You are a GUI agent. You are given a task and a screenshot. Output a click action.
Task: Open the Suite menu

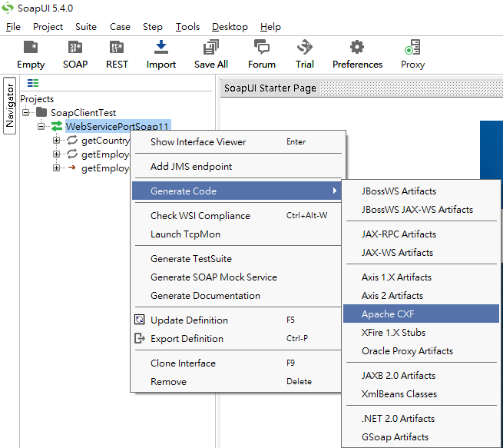[x=86, y=27]
